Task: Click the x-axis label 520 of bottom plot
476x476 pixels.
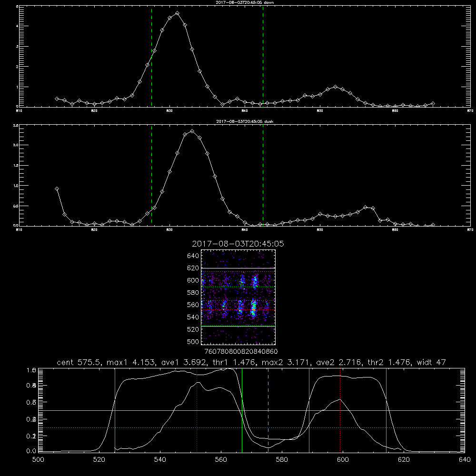Action: click(x=99, y=460)
